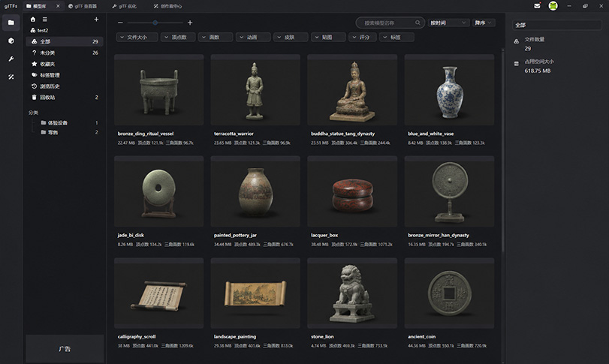609x364 pixels.
Task: Open the stone_lion thumbnail
Action: (352, 293)
